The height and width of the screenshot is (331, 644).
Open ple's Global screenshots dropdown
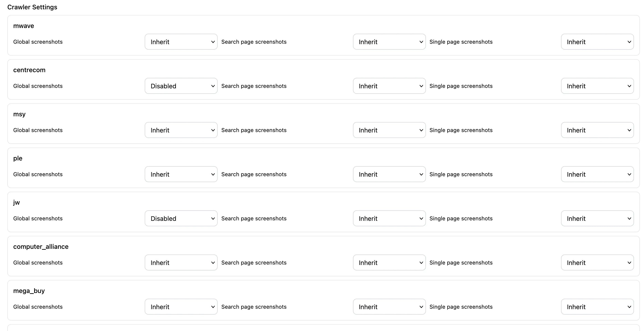coord(181,174)
